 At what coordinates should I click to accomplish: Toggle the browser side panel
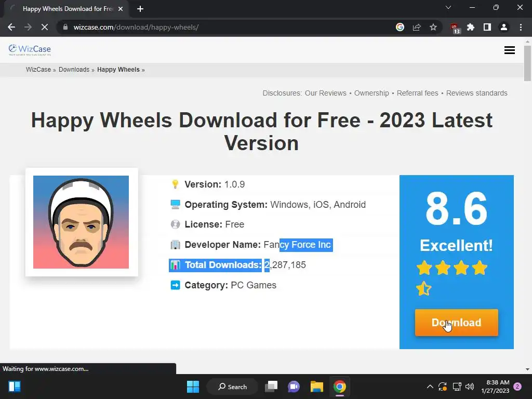(487, 27)
